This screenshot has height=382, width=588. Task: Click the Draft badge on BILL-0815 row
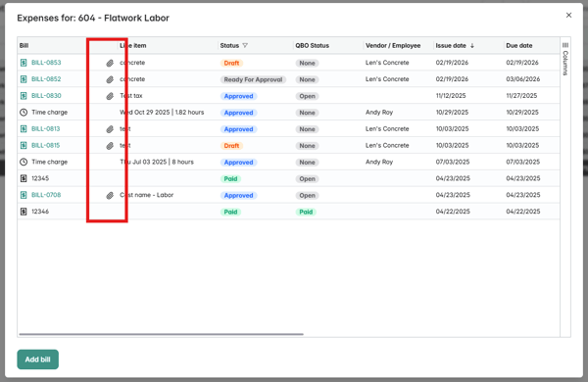(231, 146)
